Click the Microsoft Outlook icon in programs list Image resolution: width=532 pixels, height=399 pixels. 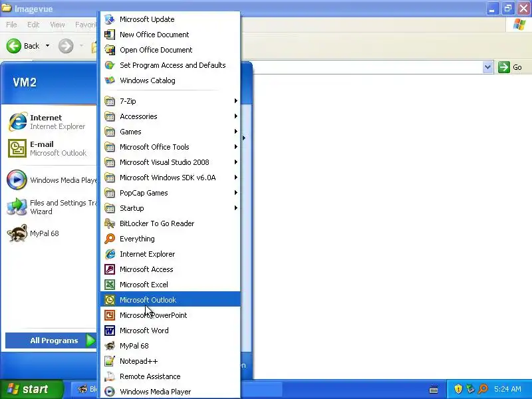click(109, 300)
